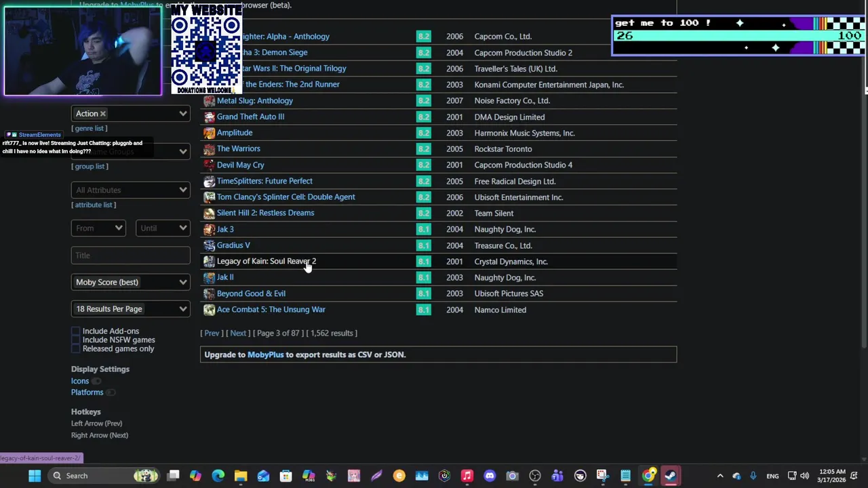Screen dimensions: 868x488
Task: Click the Naughty Dog, Inc. text beside Jak 3
Action: coord(505,229)
